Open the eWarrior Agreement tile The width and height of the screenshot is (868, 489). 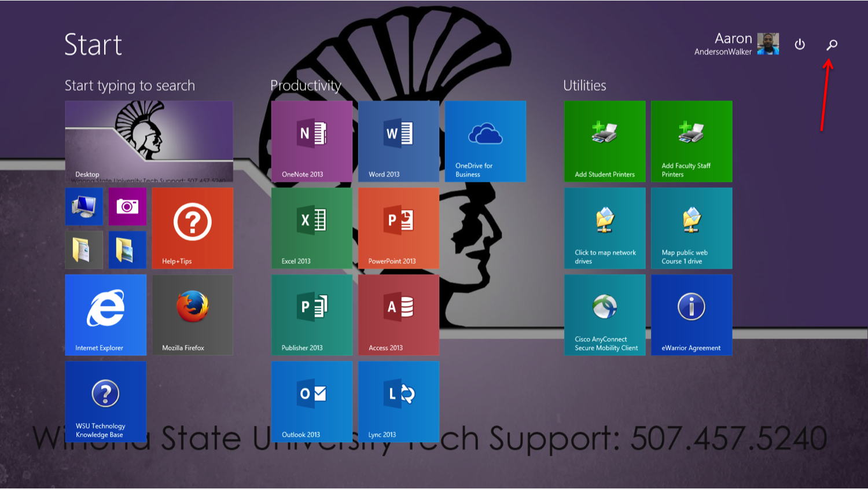(x=692, y=315)
